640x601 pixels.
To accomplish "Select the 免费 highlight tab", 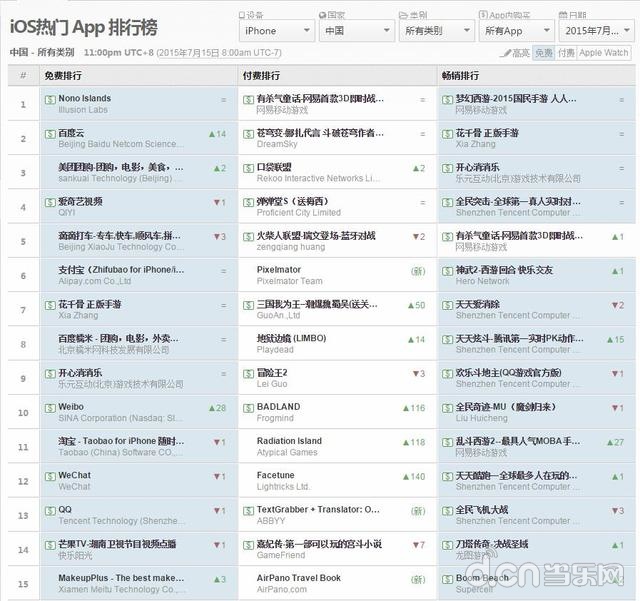I will [x=544, y=53].
